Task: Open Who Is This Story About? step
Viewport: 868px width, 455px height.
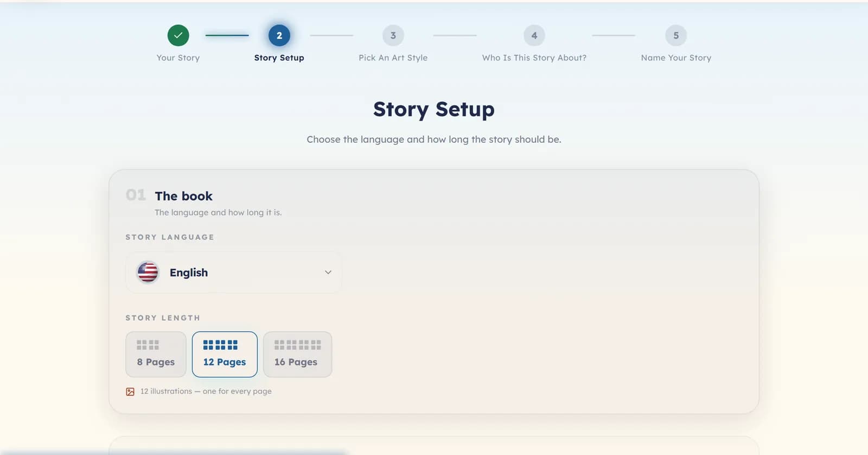Action: [x=534, y=58]
